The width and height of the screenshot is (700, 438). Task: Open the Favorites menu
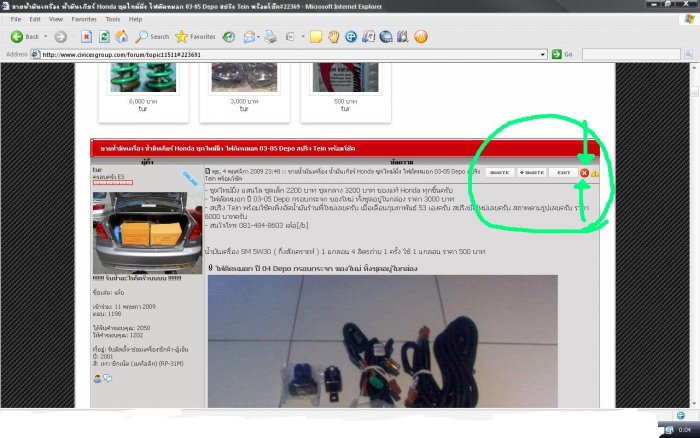[x=84, y=19]
